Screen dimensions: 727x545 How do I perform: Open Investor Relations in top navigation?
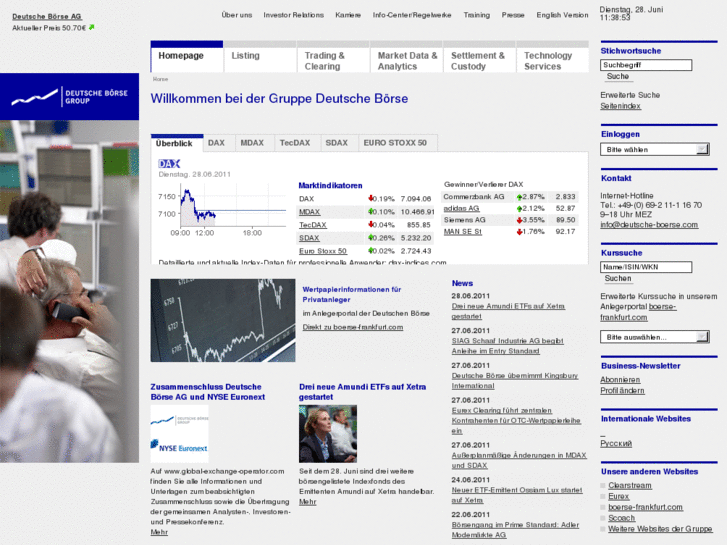293,15
